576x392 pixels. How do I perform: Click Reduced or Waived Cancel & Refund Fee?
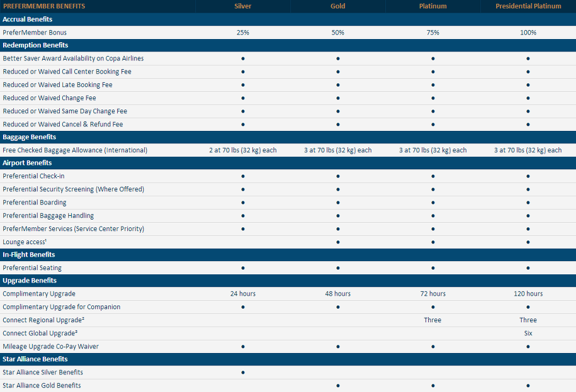[63, 125]
